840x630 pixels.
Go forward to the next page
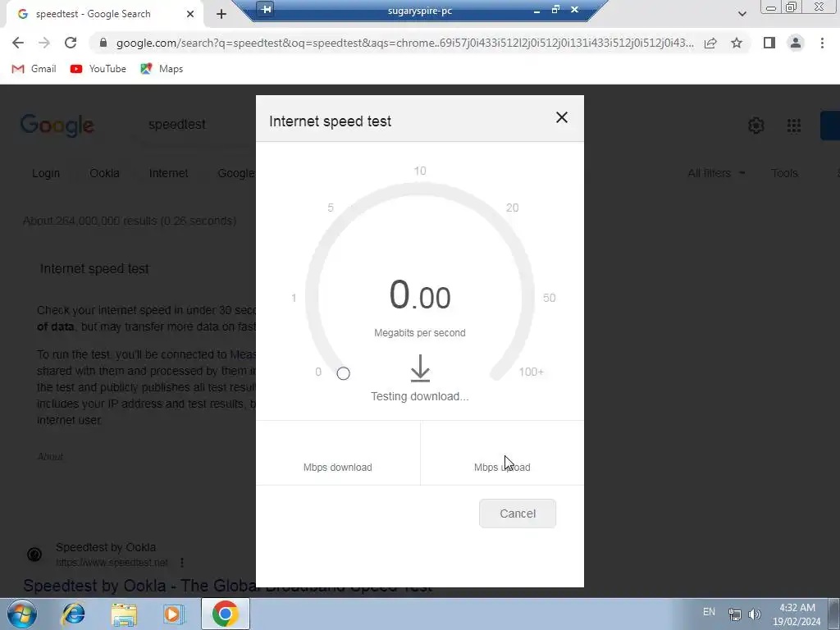44,43
